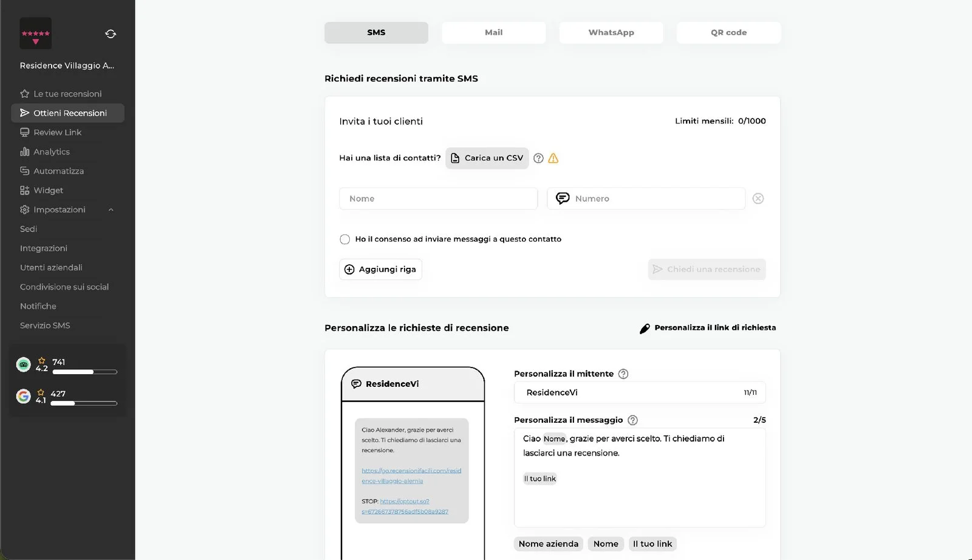Switch to the Mail tab
Image resolution: width=972 pixels, height=560 pixels.
pyautogui.click(x=494, y=33)
